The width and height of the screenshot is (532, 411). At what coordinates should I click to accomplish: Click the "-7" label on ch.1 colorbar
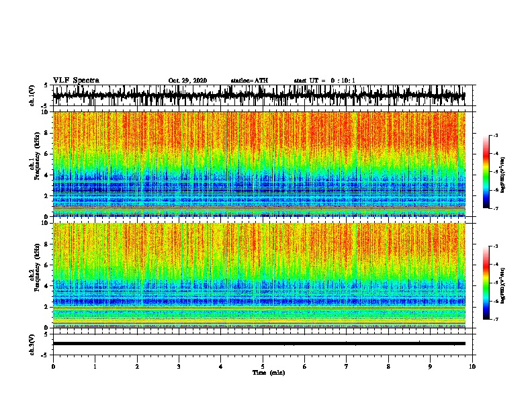coord(495,208)
